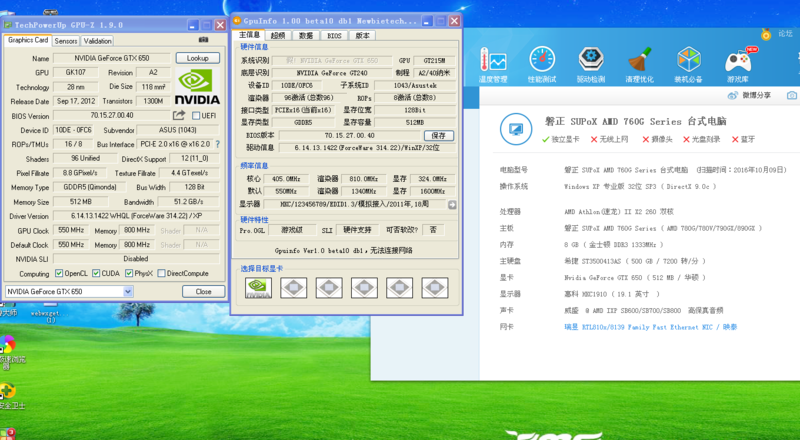Toggle the DirectCompute checkbox
Screen dimensions: 800x440
[x=161, y=274]
